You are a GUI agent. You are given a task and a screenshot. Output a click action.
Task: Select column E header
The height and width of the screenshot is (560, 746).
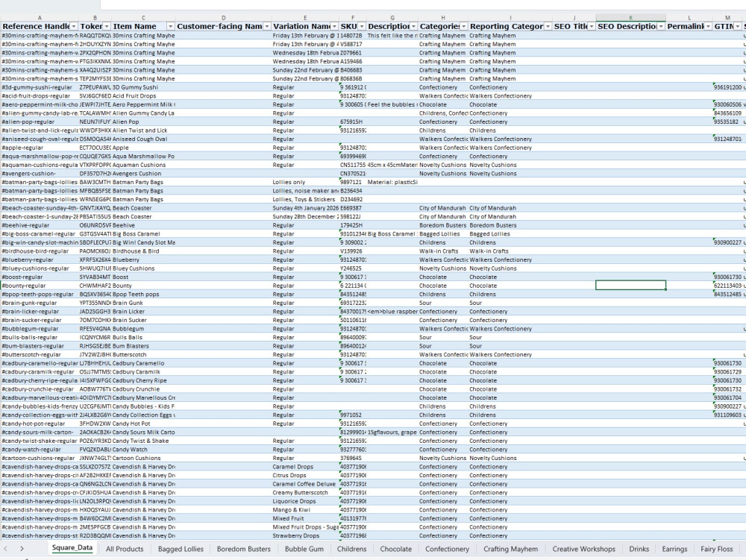click(305, 18)
